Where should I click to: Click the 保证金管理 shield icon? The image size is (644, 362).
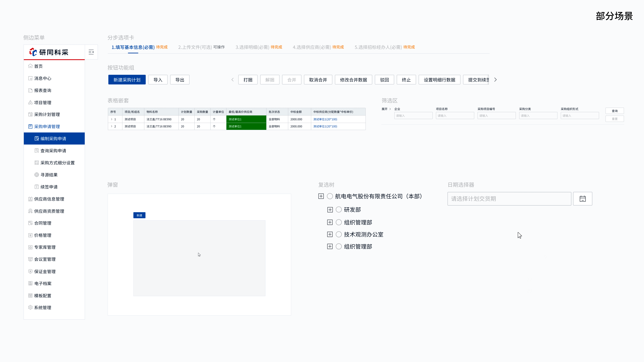pyautogui.click(x=30, y=271)
